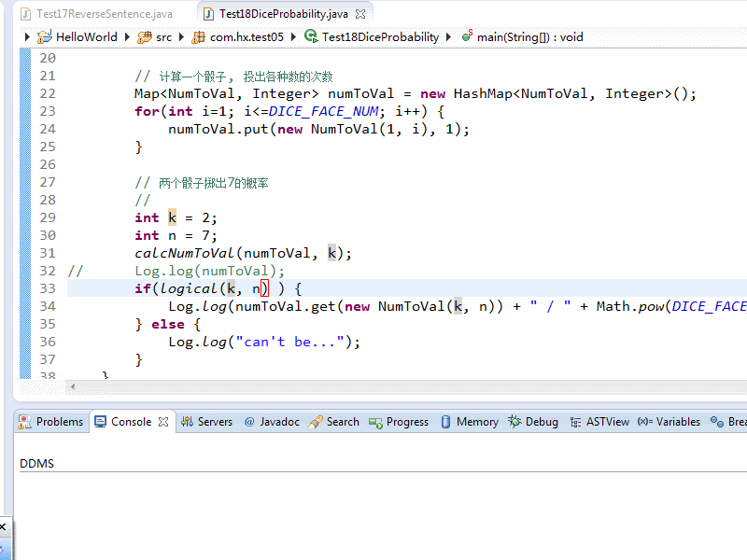Click the "can't be..." string literal
The height and width of the screenshot is (560, 747).
coord(289,342)
